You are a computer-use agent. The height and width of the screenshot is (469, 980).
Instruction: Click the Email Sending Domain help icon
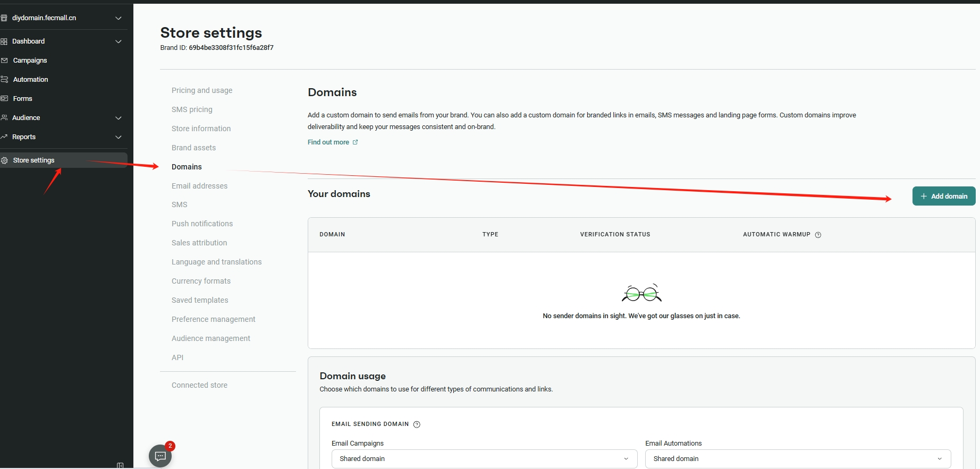click(x=417, y=424)
